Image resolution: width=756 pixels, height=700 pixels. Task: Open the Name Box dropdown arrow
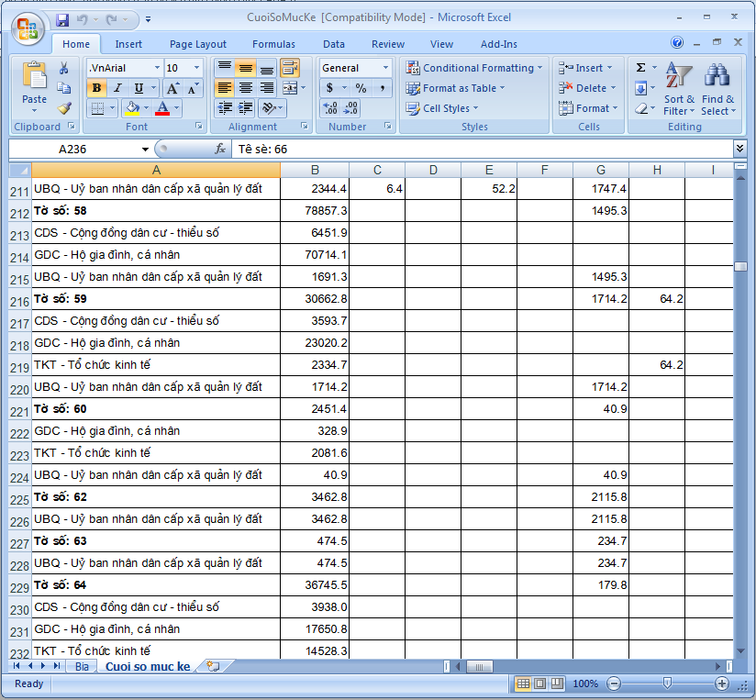(145, 149)
